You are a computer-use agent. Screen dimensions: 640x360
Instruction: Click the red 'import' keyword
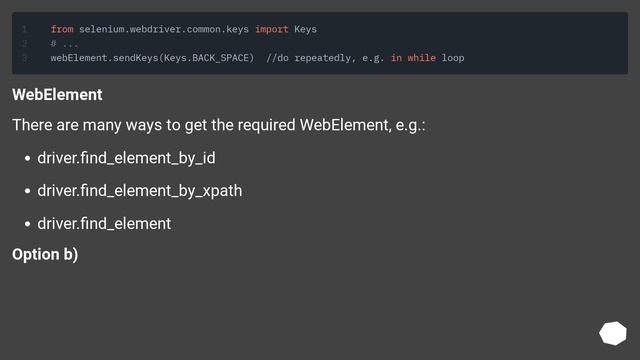pos(271,29)
